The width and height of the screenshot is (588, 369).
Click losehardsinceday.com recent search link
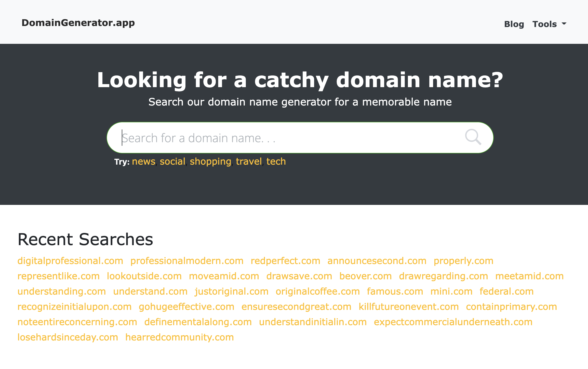(68, 337)
